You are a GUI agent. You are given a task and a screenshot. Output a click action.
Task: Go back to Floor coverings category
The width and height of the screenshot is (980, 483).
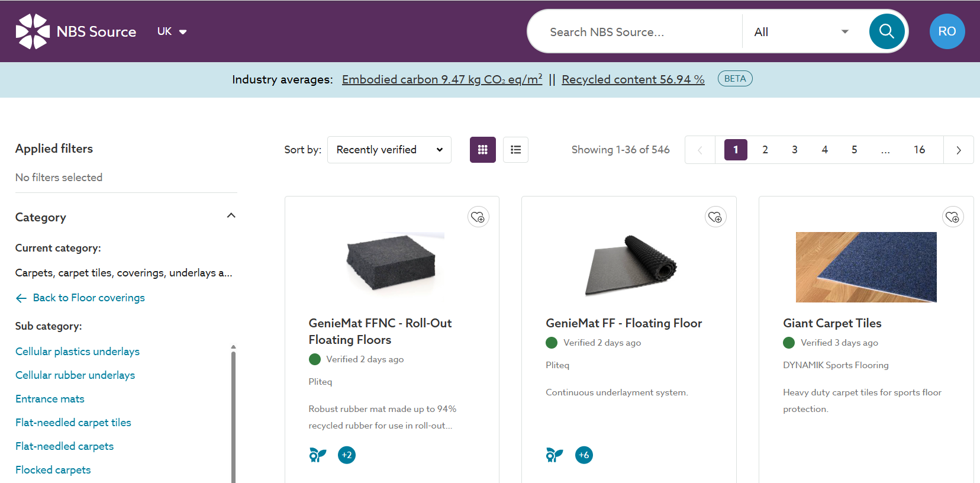80,298
